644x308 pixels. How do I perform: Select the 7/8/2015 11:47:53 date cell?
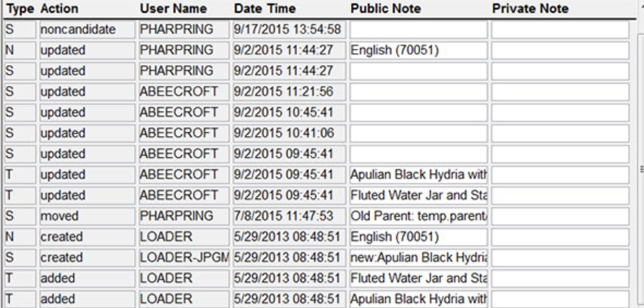click(x=289, y=215)
